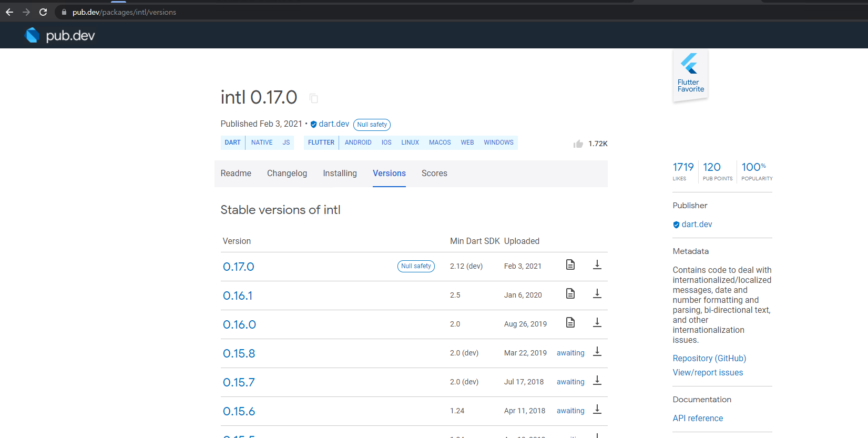The width and height of the screenshot is (868, 438).
Task: Click the 120 pub points score
Action: pyautogui.click(x=717, y=171)
